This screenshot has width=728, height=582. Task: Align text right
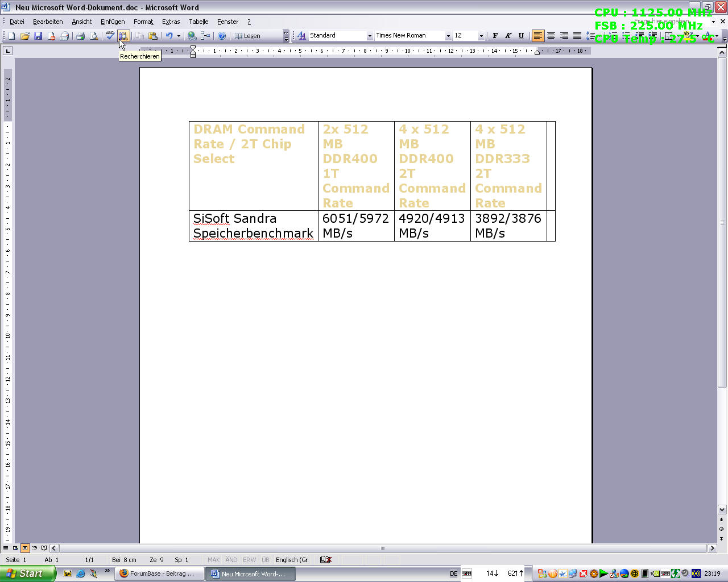(564, 36)
